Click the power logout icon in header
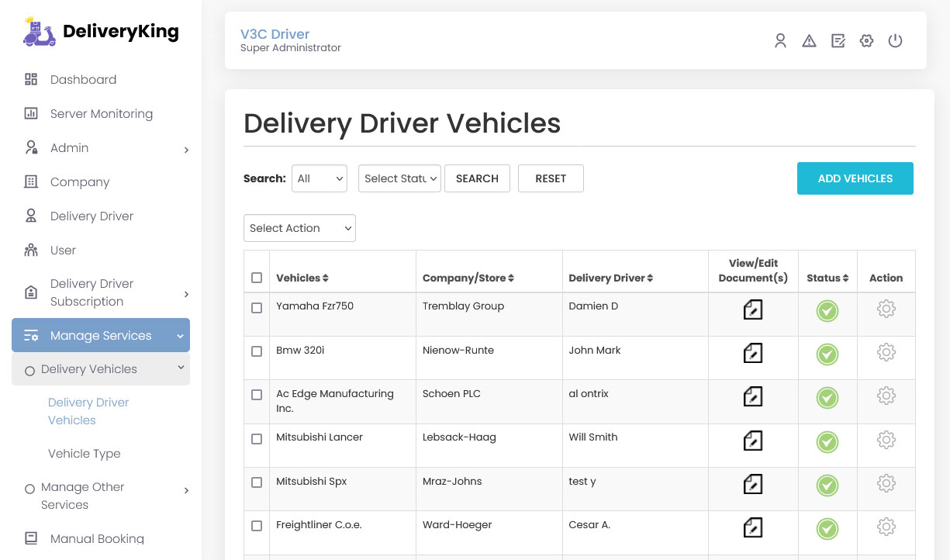The height and width of the screenshot is (560, 950). (895, 41)
